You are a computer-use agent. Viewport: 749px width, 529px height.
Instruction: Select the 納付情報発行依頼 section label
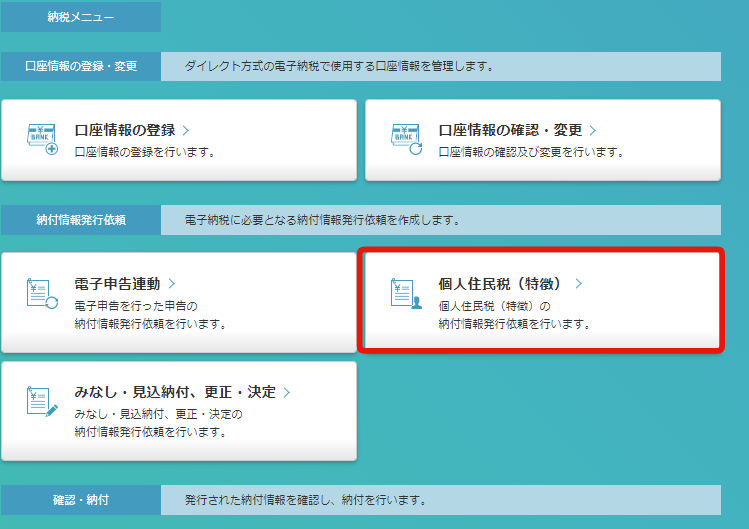coord(81,220)
